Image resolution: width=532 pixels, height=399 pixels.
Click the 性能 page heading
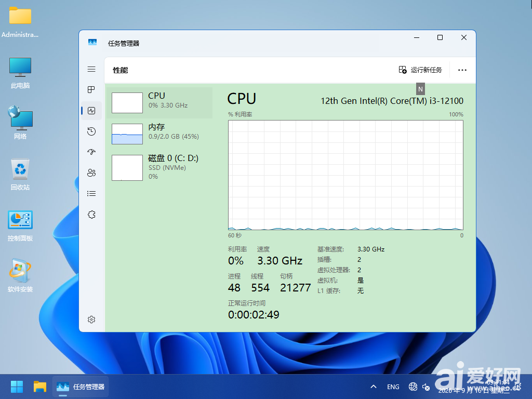coord(120,70)
